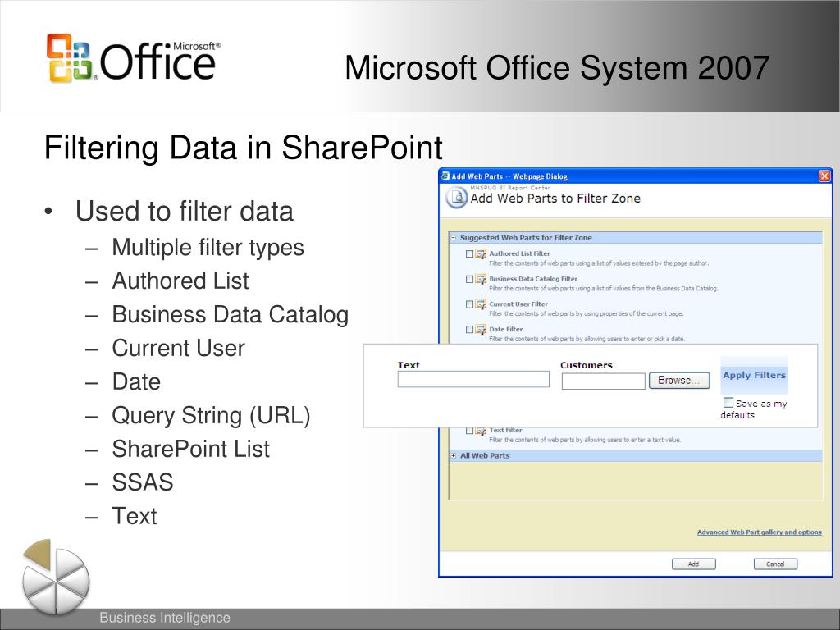840x630 pixels.
Task: Enable the Save as my defaults checkbox
Action: pos(728,402)
